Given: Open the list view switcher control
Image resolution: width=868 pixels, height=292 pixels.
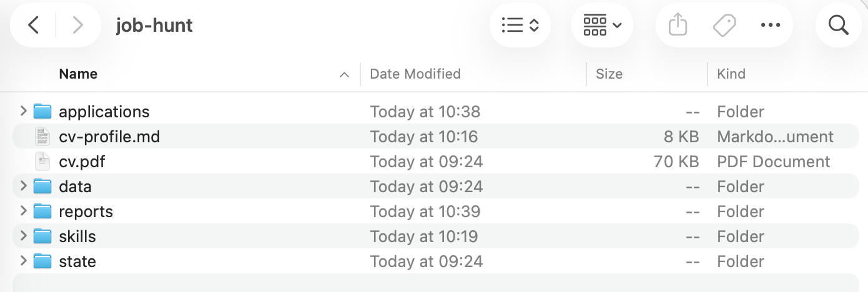Looking at the screenshot, I should (520, 25).
